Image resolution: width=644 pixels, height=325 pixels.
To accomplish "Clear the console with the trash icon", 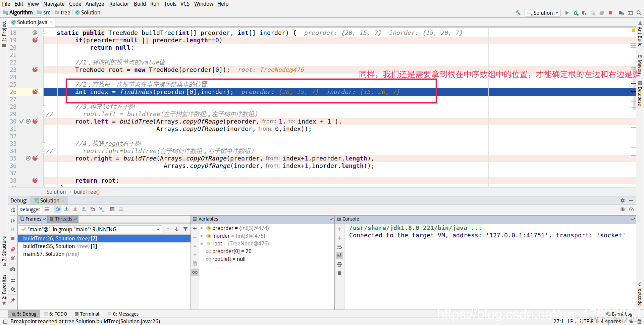I will click(339, 273).
